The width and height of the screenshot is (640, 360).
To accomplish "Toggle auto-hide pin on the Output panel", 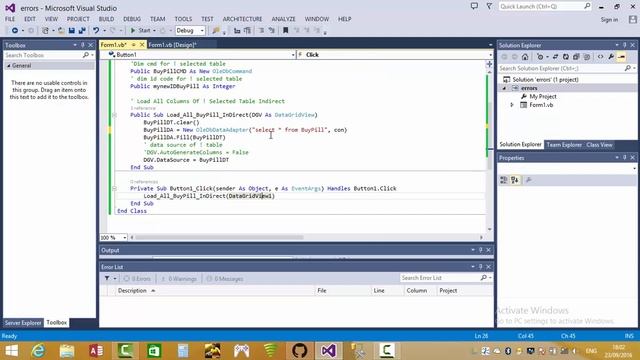I will click(480, 250).
